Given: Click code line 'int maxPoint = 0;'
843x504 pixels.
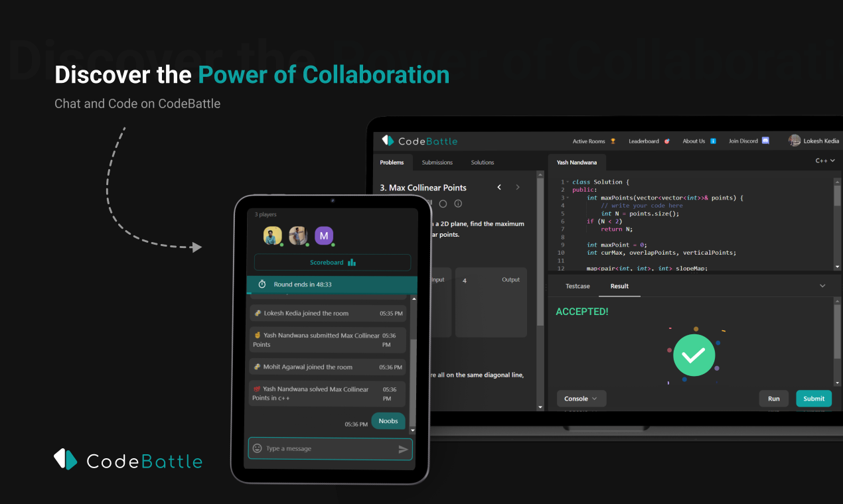Looking at the screenshot, I should pyautogui.click(x=617, y=245).
